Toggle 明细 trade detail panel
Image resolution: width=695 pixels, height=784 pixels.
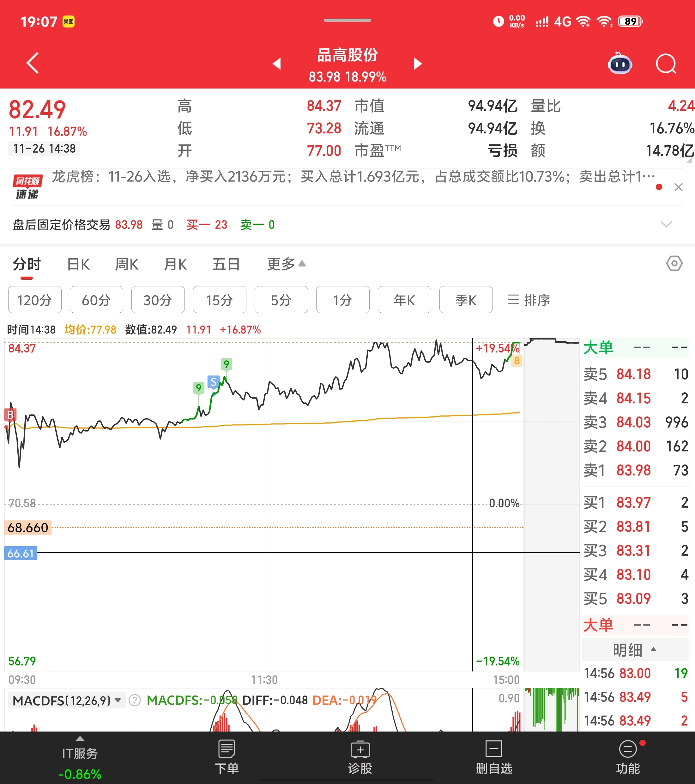tap(635, 650)
